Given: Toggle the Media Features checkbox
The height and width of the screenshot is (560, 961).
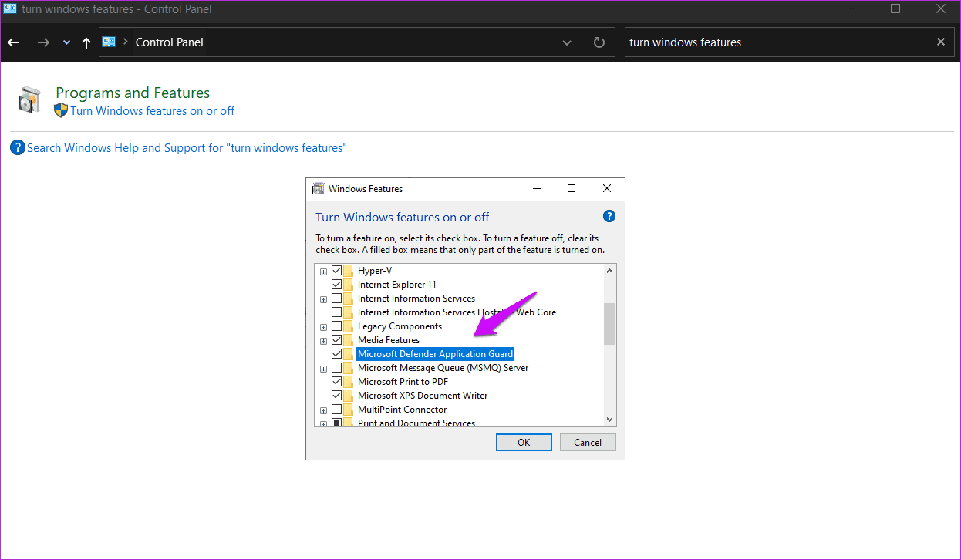Looking at the screenshot, I should (336, 340).
